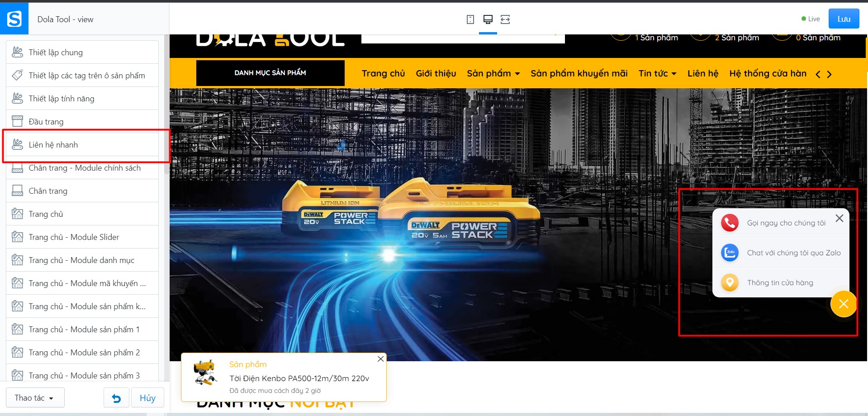Click product name Tời Điện Kenbo PA500-12m/30m 220v

coord(299,378)
